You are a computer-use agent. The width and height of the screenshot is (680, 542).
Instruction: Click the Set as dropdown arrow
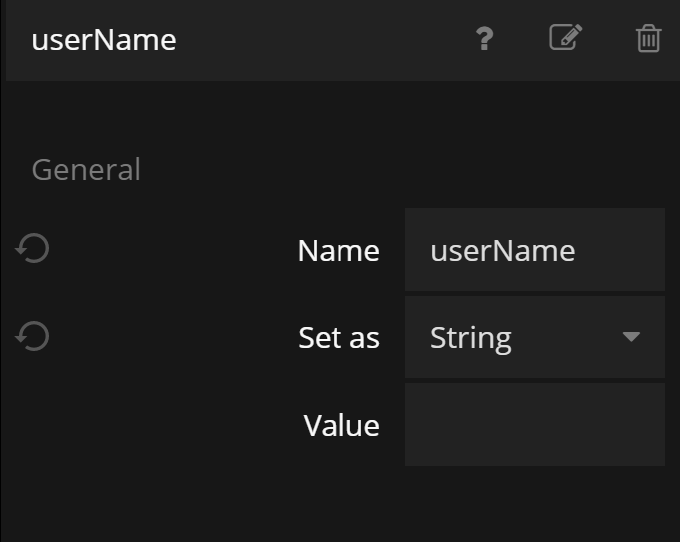631,337
